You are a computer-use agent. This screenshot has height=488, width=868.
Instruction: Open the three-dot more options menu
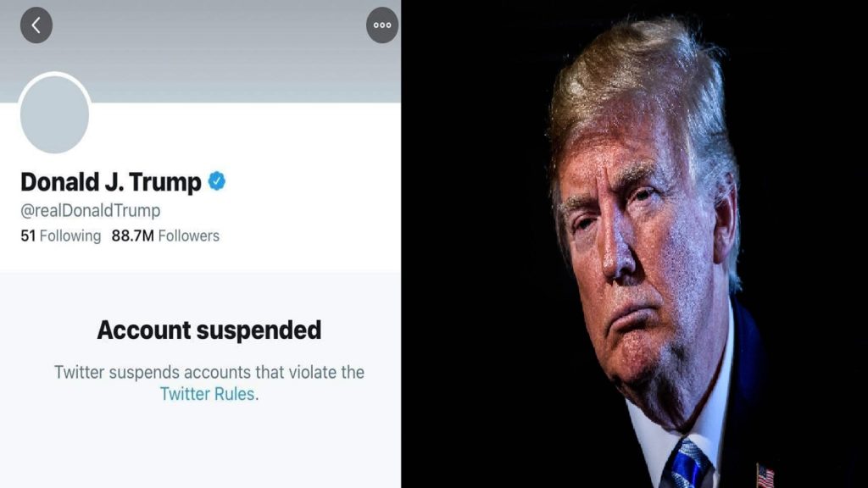tap(382, 25)
